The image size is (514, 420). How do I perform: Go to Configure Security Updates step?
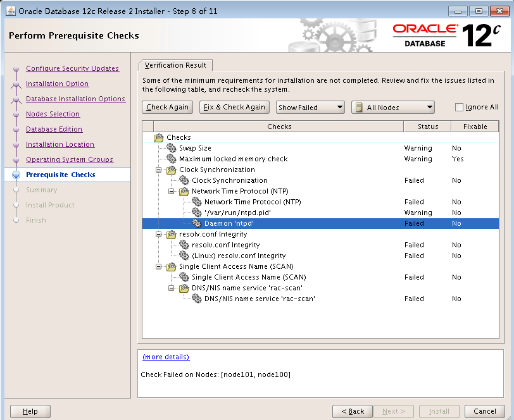(x=72, y=68)
